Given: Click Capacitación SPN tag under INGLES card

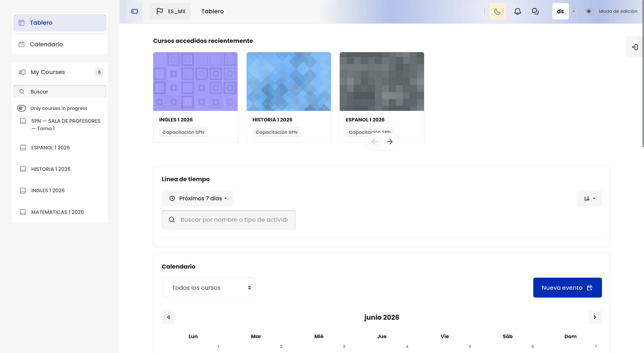Looking at the screenshot, I should [183, 132].
